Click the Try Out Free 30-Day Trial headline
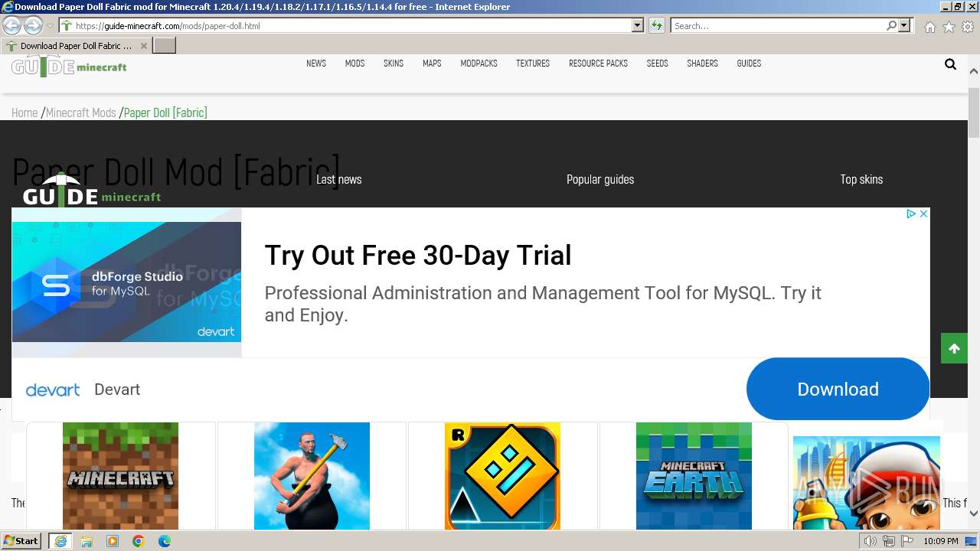This screenshot has width=980, height=551. 418,255
